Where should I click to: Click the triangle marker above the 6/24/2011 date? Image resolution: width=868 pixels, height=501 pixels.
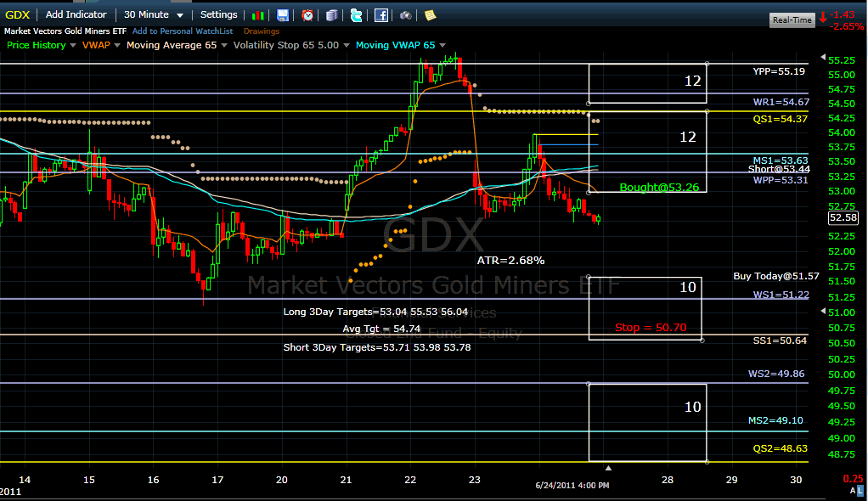608,469
